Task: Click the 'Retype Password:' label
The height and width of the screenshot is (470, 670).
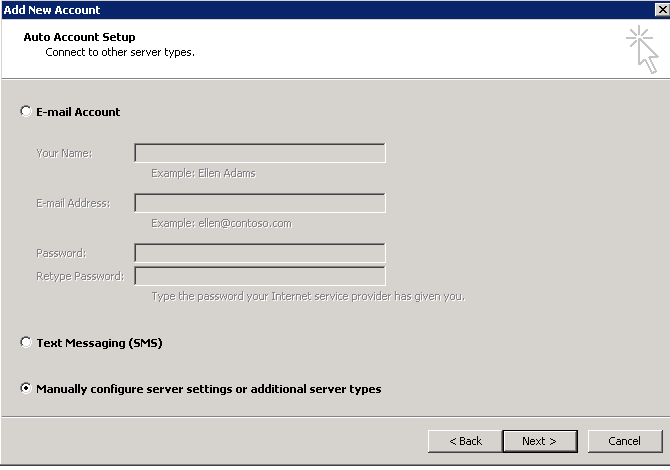Action: pos(80,276)
